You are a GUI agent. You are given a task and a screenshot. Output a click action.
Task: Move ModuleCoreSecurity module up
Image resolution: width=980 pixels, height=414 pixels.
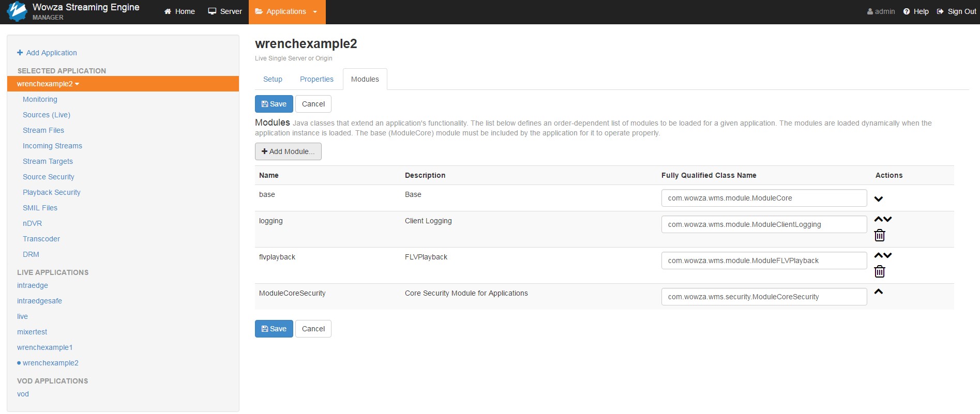point(878,292)
